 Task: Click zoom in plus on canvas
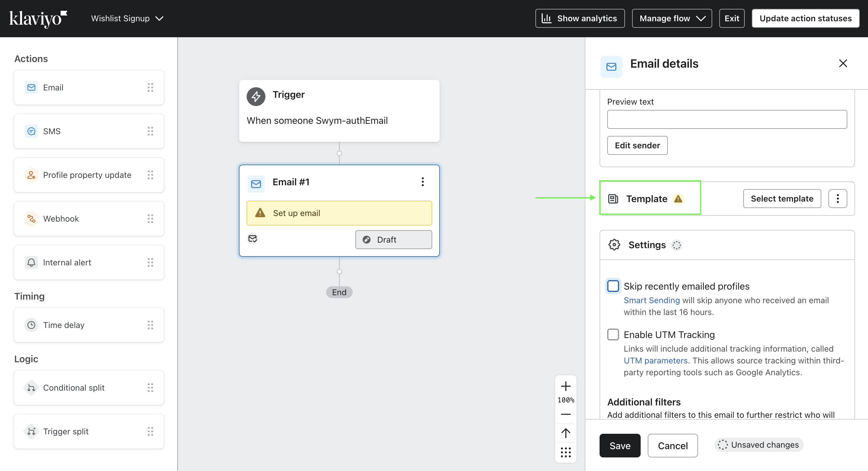coord(566,386)
